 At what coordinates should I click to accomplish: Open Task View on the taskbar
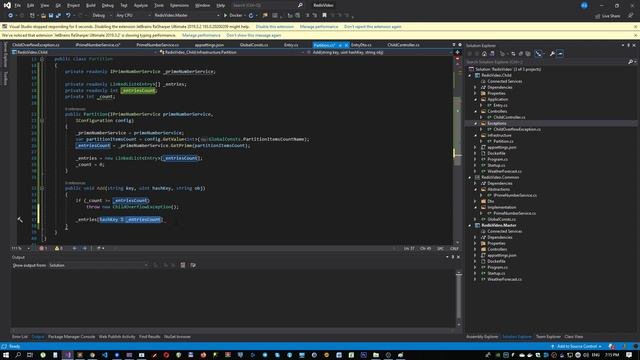coord(30,355)
